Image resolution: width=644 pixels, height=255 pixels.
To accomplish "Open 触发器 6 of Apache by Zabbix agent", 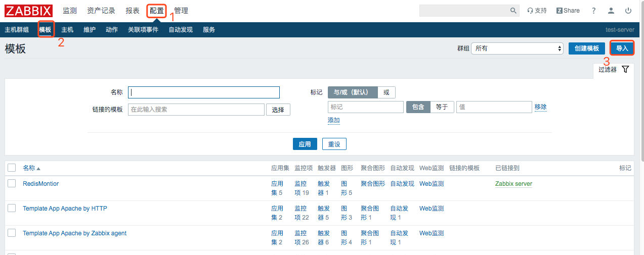I will [x=324, y=237].
